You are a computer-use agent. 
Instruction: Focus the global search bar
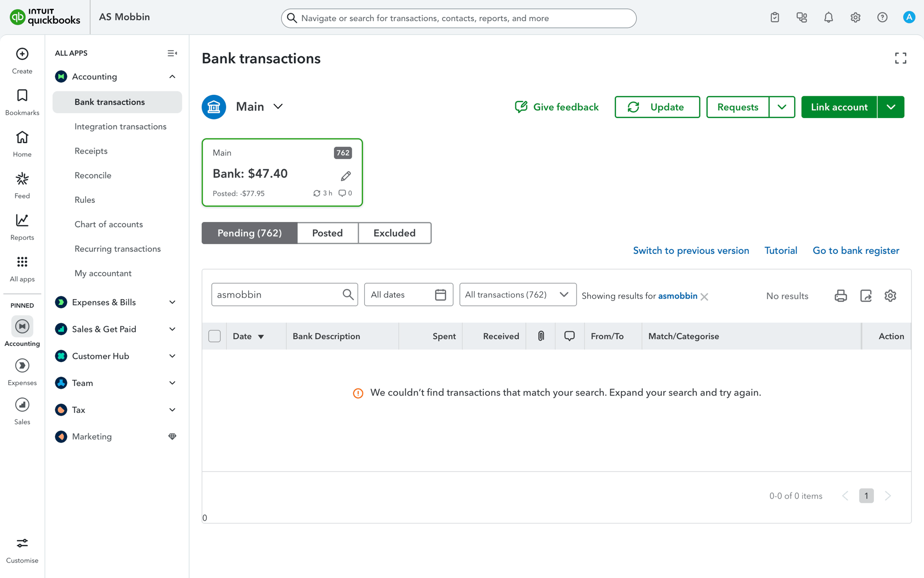tap(459, 18)
